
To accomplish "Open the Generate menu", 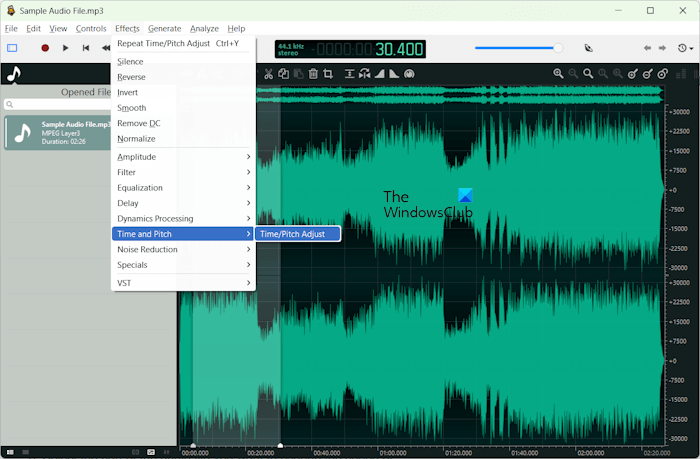I will (x=164, y=29).
